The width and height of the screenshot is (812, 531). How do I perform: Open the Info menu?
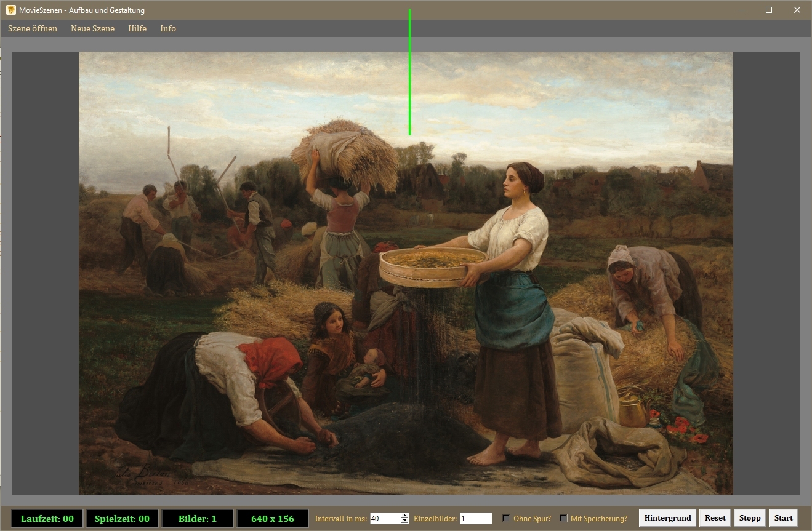[168, 28]
